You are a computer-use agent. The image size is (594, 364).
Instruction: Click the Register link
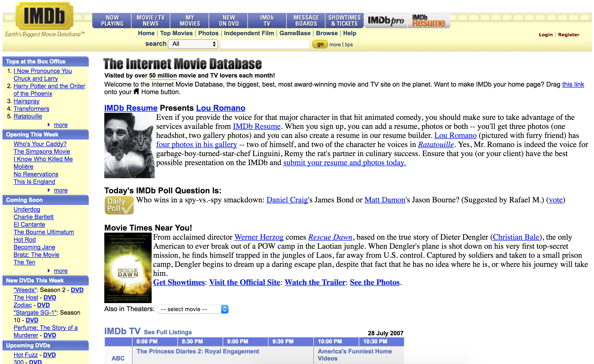coord(569,35)
